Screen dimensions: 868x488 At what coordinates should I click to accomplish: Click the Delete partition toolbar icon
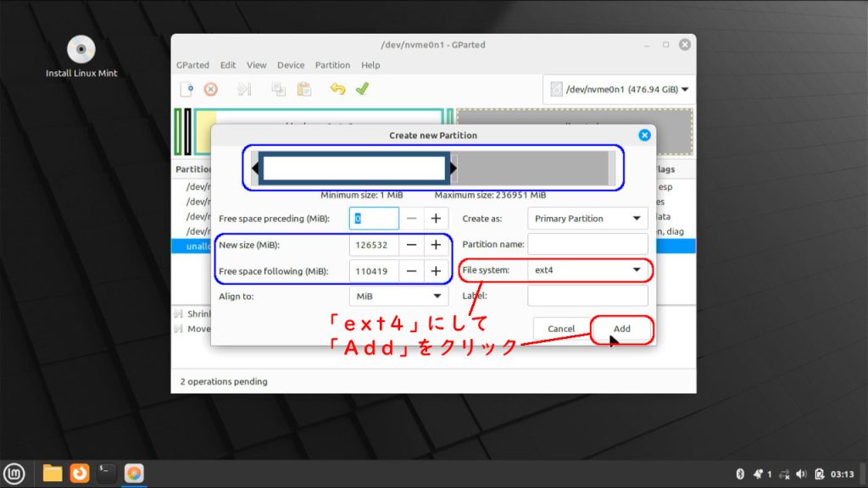point(211,89)
